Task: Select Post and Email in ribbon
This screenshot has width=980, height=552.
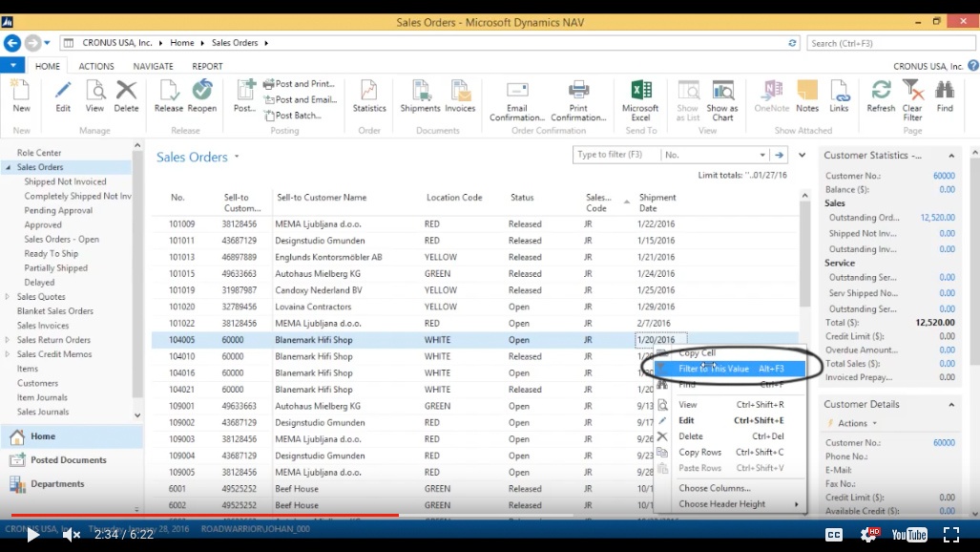Action: point(301,99)
